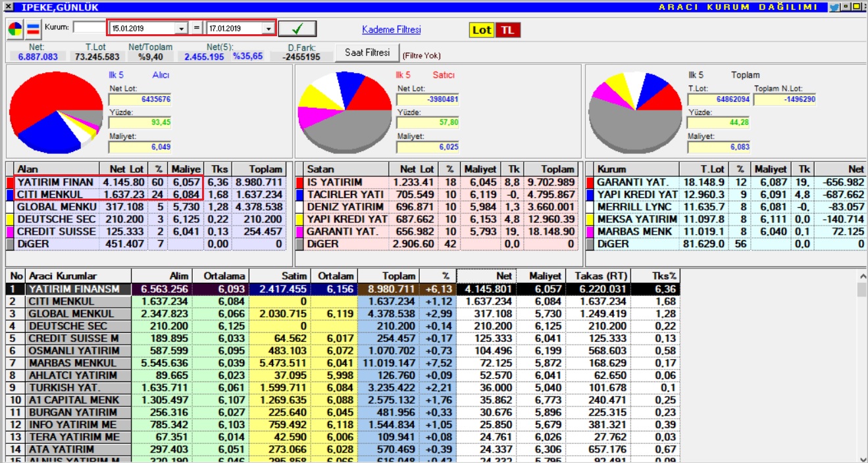Click the buyers (Alıcı) pie chart
Image resolution: width=868 pixels, height=463 pixels.
(57, 112)
